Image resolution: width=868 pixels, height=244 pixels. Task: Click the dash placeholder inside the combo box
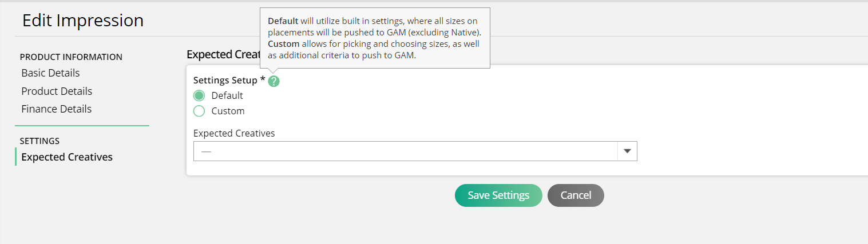tap(207, 151)
